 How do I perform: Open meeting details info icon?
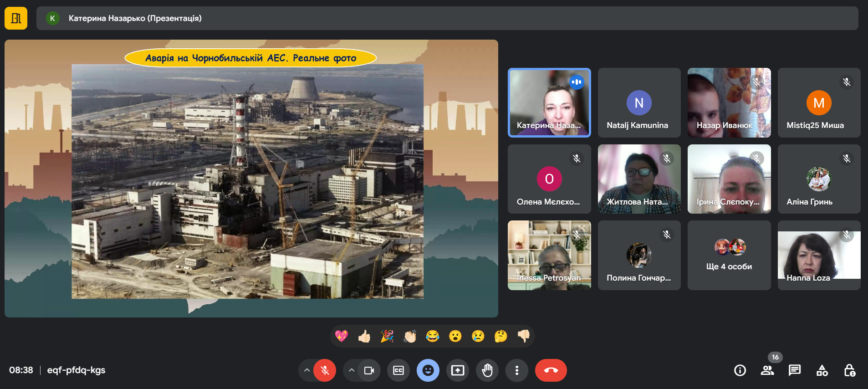tap(740, 370)
